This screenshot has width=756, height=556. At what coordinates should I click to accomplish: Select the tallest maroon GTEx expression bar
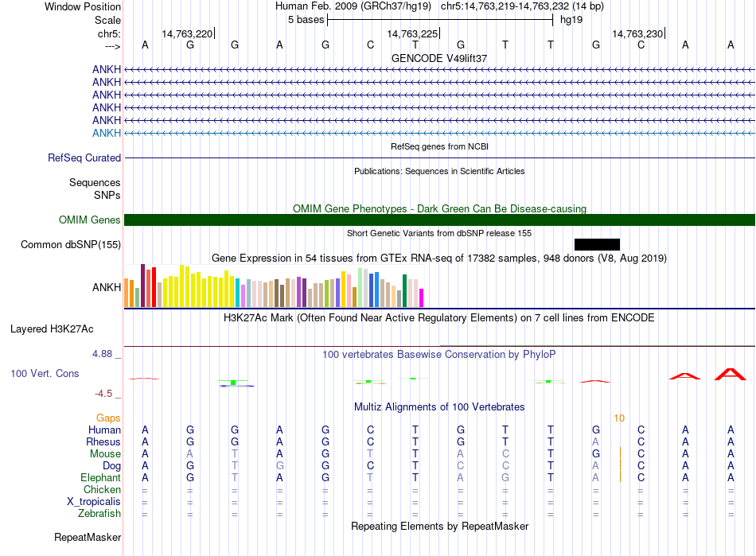point(142,286)
